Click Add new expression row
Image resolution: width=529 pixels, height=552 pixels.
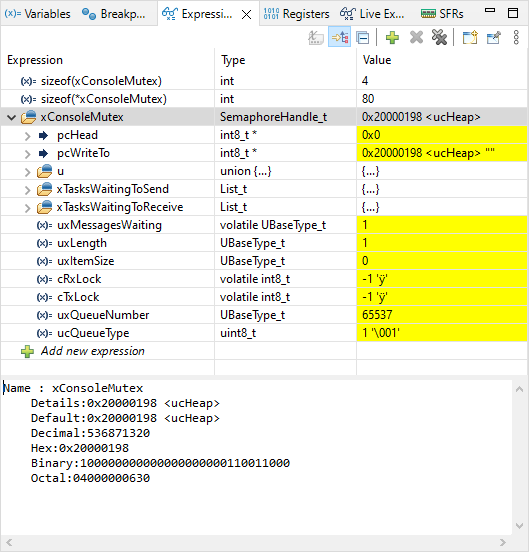pyautogui.click(x=93, y=351)
